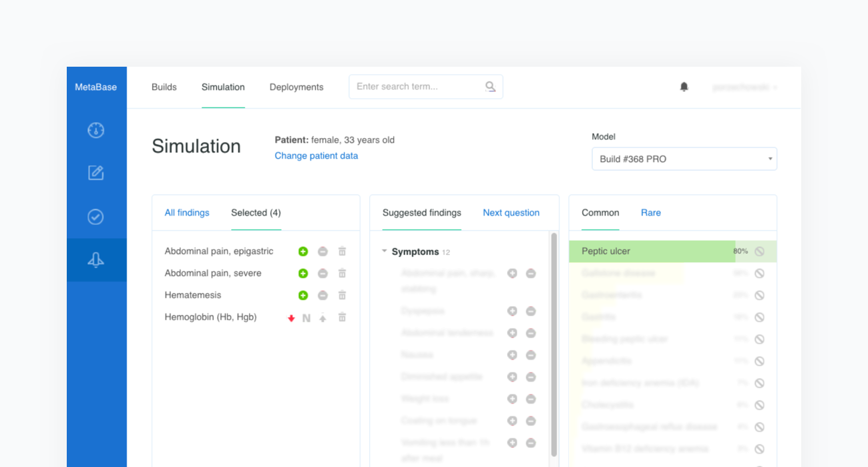Add Dyspepsia as present
Image resolution: width=868 pixels, height=467 pixels.
pos(512,311)
